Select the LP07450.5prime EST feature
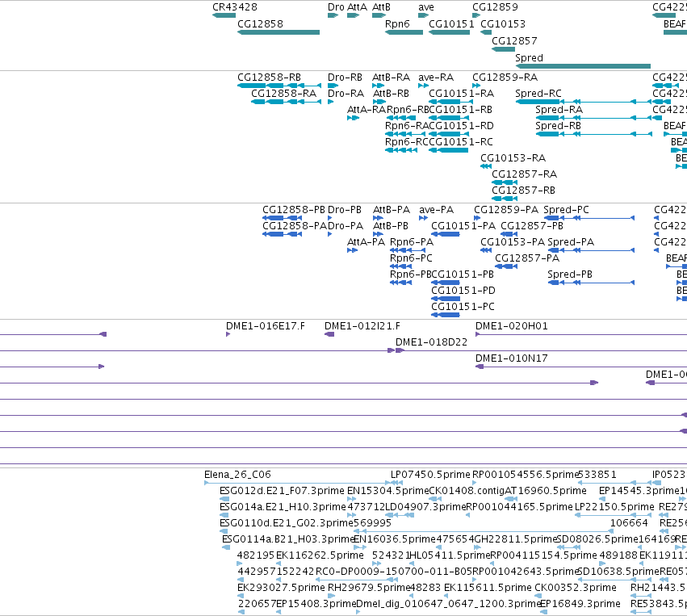The height and width of the screenshot is (616, 687). pos(397,484)
